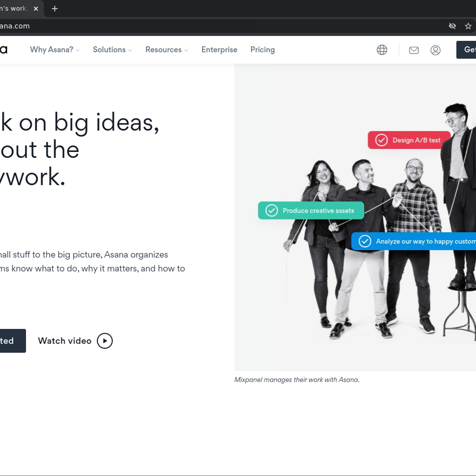Click the checkmark on the blue Analyze tag
This screenshot has width=476, height=476.
click(x=365, y=241)
